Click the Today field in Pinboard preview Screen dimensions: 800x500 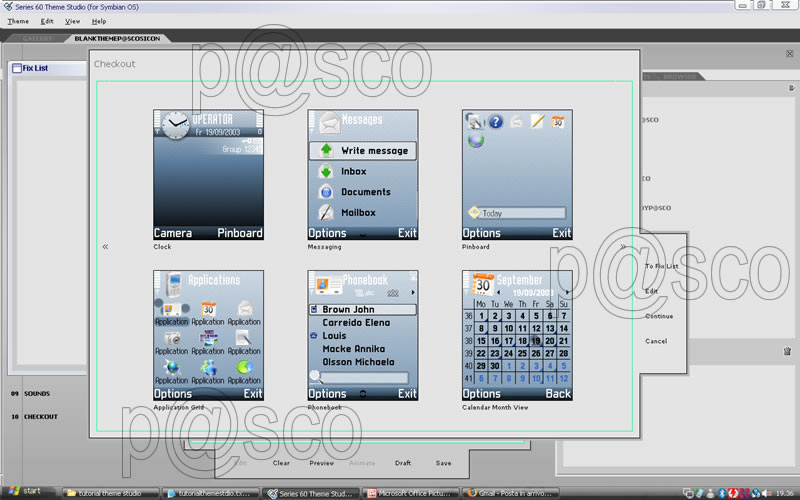517,213
